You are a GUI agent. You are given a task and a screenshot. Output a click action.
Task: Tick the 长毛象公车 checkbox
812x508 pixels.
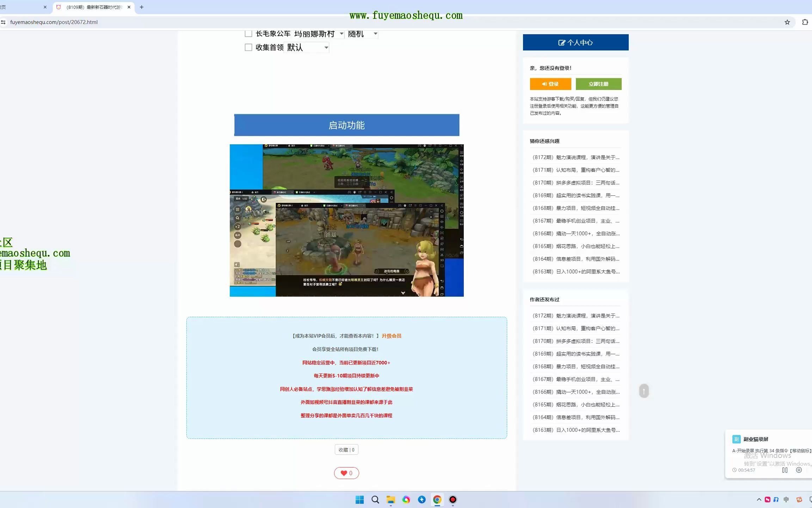coord(248,34)
